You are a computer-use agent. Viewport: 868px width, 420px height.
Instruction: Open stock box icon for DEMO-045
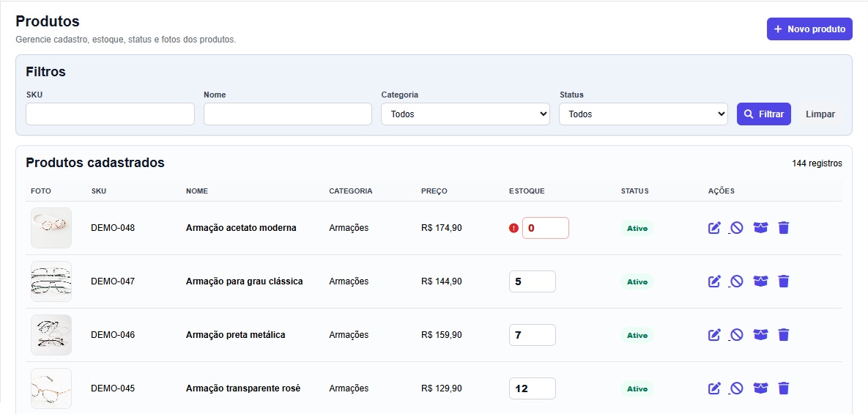pos(760,388)
